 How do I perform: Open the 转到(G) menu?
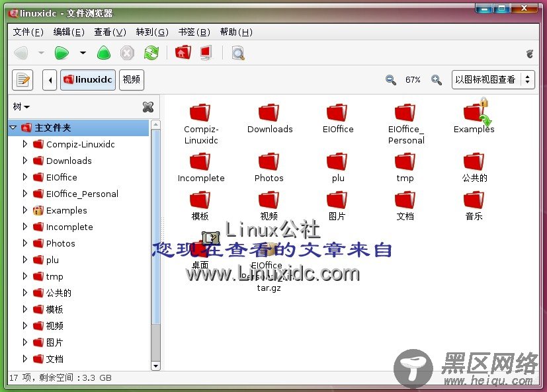click(152, 32)
